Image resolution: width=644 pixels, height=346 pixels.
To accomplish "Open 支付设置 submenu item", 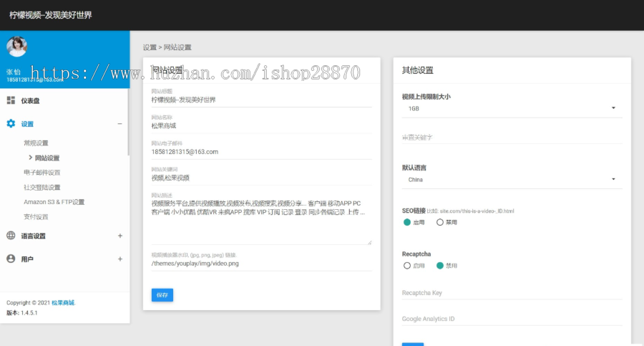I will click(36, 217).
